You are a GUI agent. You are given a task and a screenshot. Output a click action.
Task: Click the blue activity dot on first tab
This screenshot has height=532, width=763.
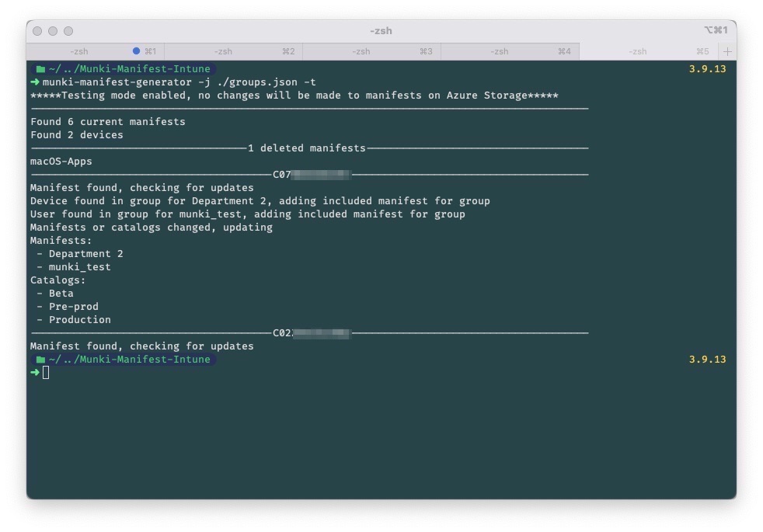136,51
